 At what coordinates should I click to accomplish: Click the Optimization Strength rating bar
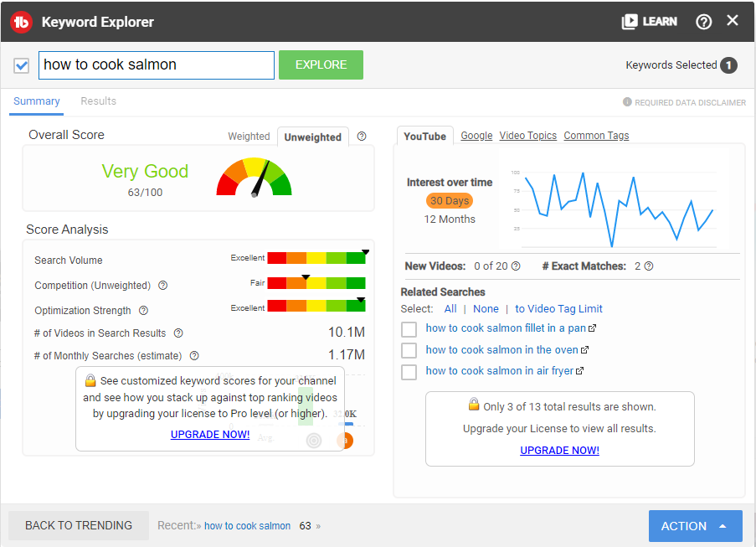pyautogui.click(x=316, y=306)
